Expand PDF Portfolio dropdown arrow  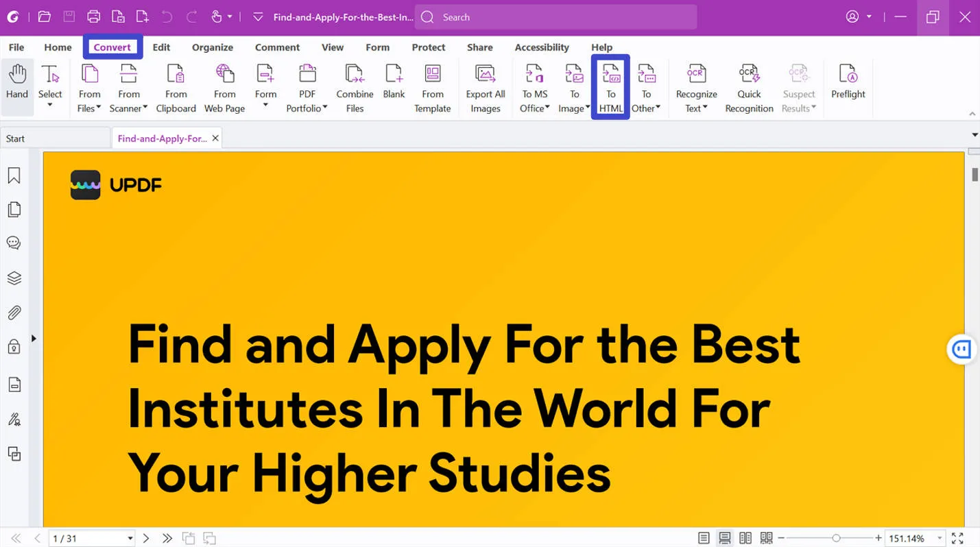325,108
